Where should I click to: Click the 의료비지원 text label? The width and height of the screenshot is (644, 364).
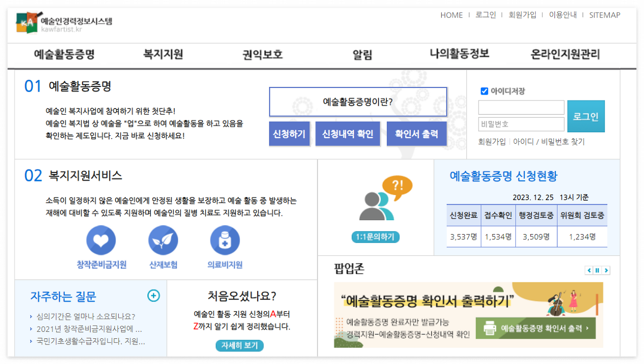225,265
